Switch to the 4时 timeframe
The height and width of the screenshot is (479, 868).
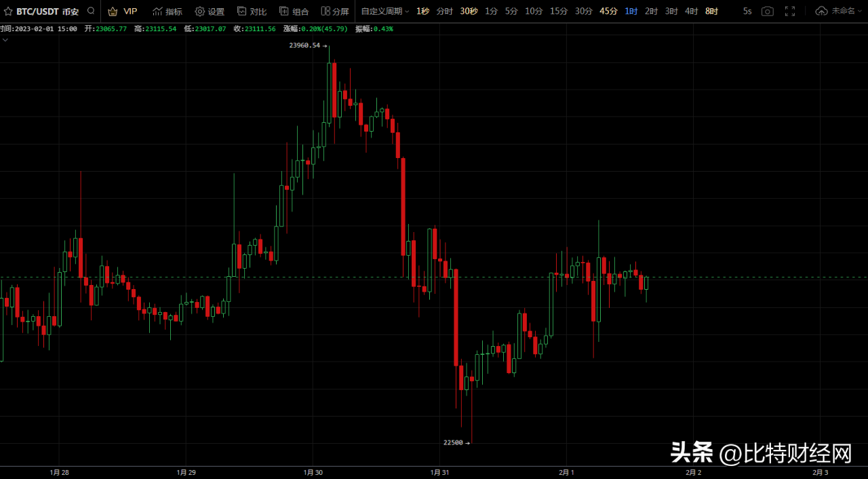tap(691, 12)
